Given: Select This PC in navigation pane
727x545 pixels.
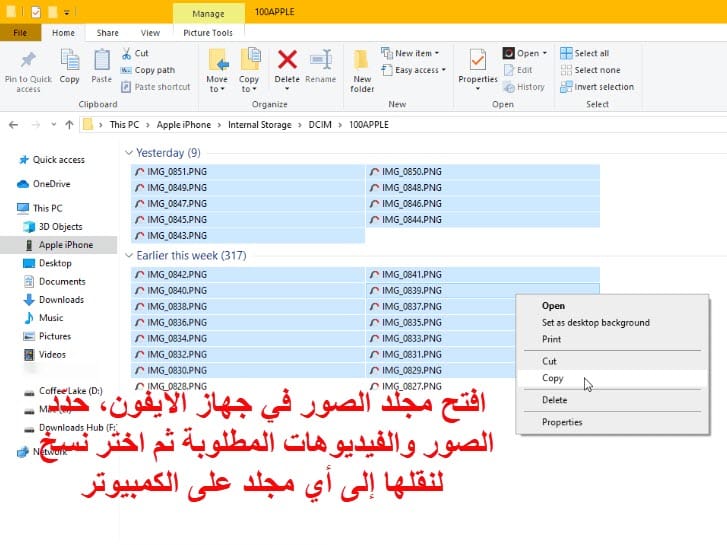Looking at the screenshot, I should (x=39, y=208).
